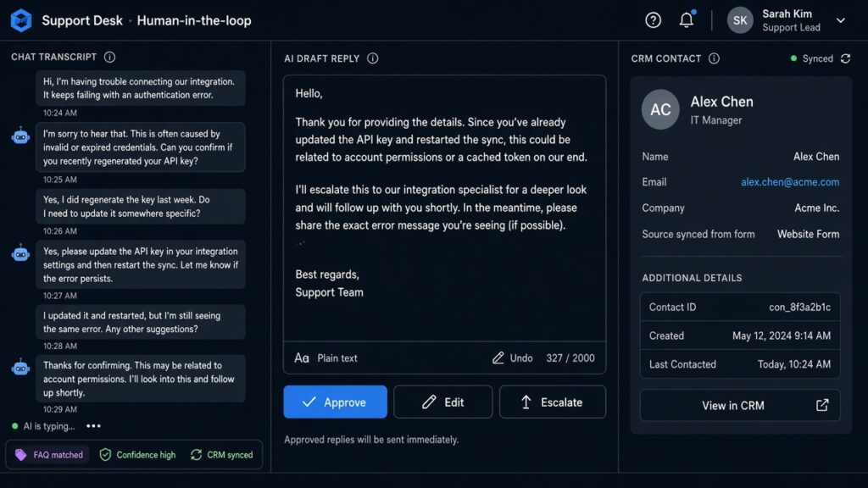The height and width of the screenshot is (488, 868).
Task: Click the 10:24 AM timestamp
Action: (x=60, y=113)
